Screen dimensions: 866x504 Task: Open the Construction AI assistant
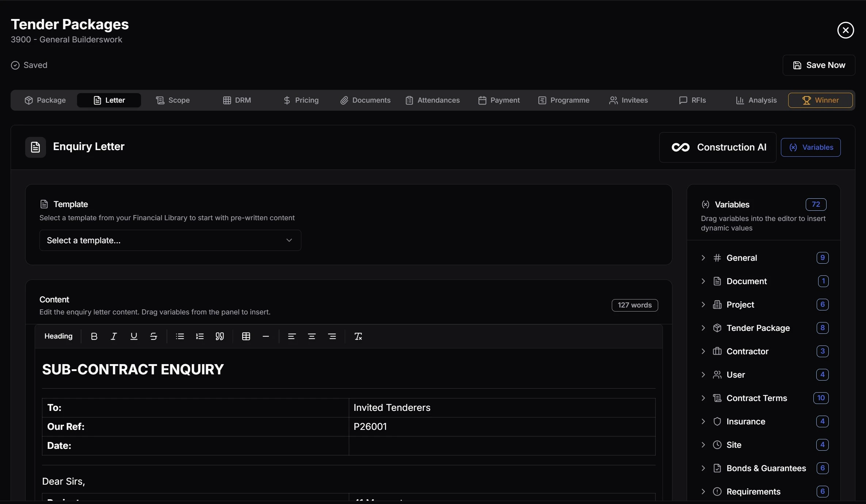coord(718,147)
